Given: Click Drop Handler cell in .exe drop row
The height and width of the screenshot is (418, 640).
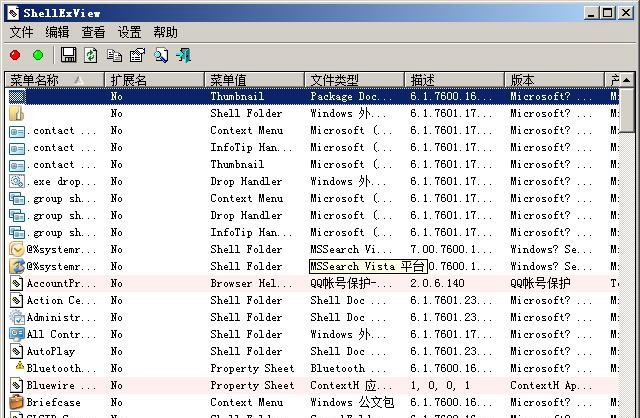Looking at the screenshot, I should click(x=246, y=181).
